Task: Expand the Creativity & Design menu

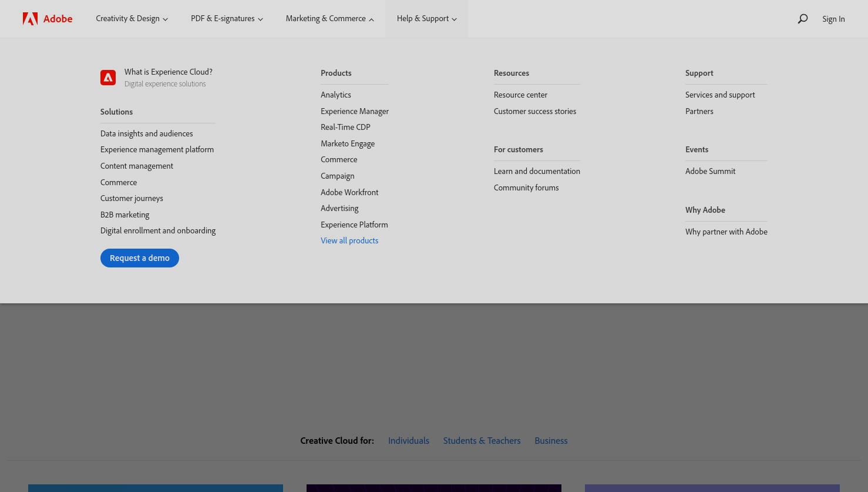Action: pos(132,19)
